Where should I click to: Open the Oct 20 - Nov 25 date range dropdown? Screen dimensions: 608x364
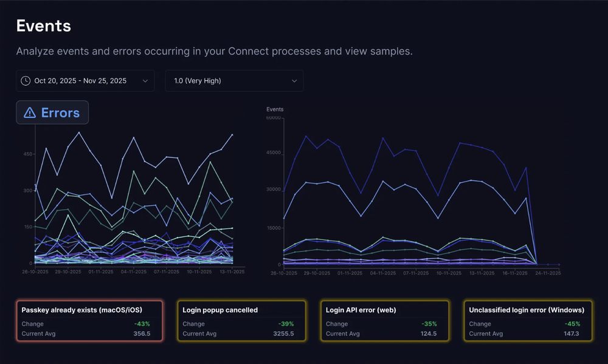click(x=85, y=81)
